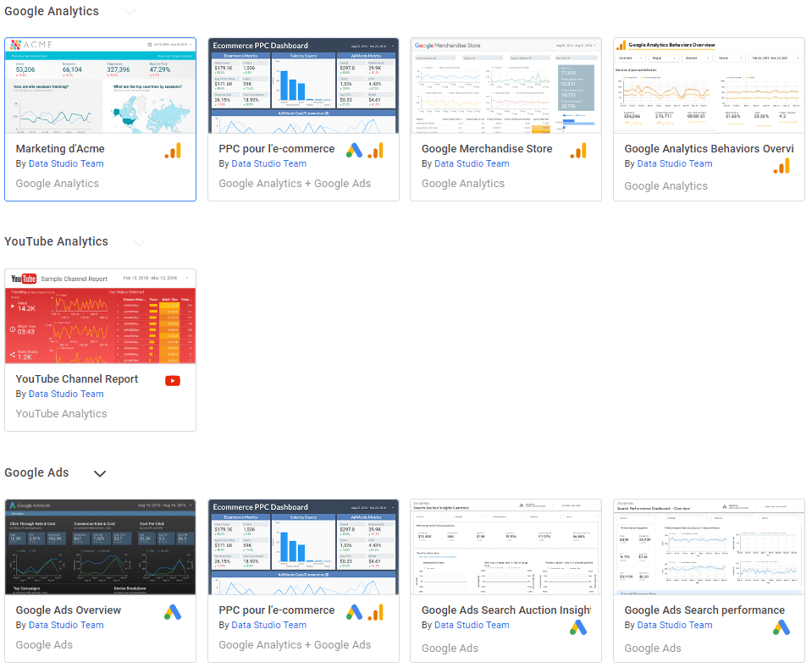The height and width of the screenshot is (668, 812).
Task: Open the Google Analytics Behaviors Overview thumbnail
Action: (x=709, y=85)
